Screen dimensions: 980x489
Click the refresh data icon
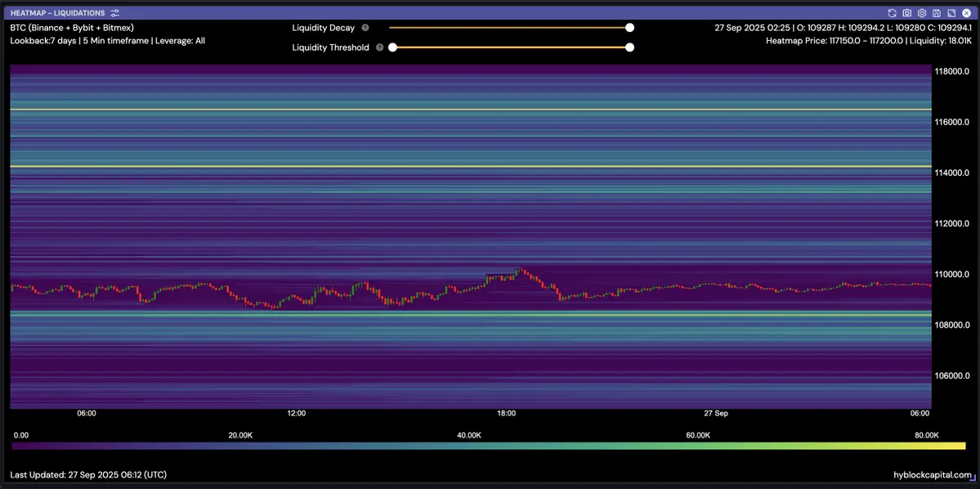point(893,13)
